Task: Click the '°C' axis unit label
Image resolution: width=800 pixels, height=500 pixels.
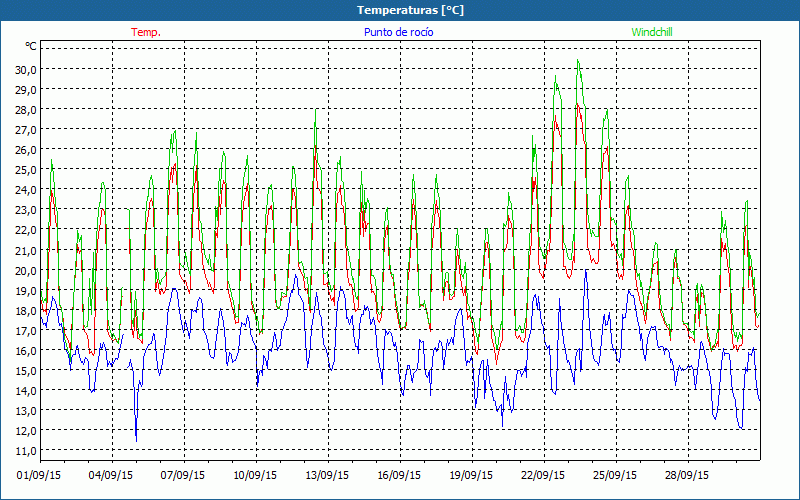Action: tap(31, 46)
